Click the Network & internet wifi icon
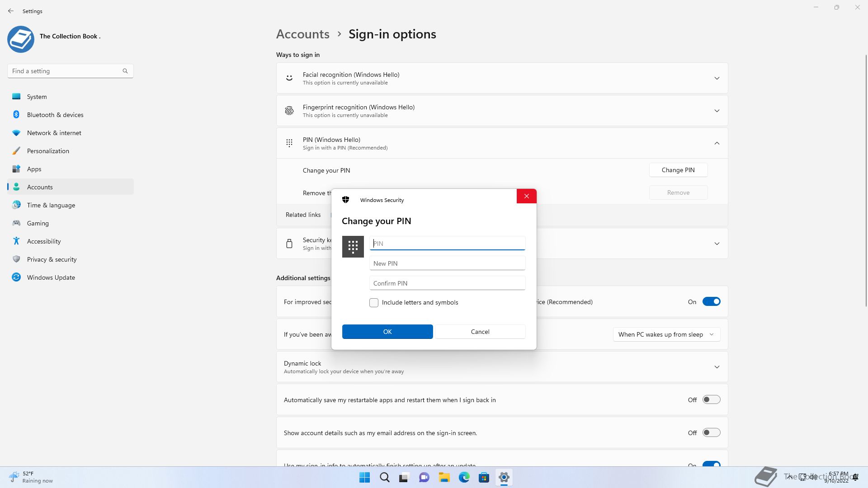This screenshot has width=868, height=488. [16, 133]
